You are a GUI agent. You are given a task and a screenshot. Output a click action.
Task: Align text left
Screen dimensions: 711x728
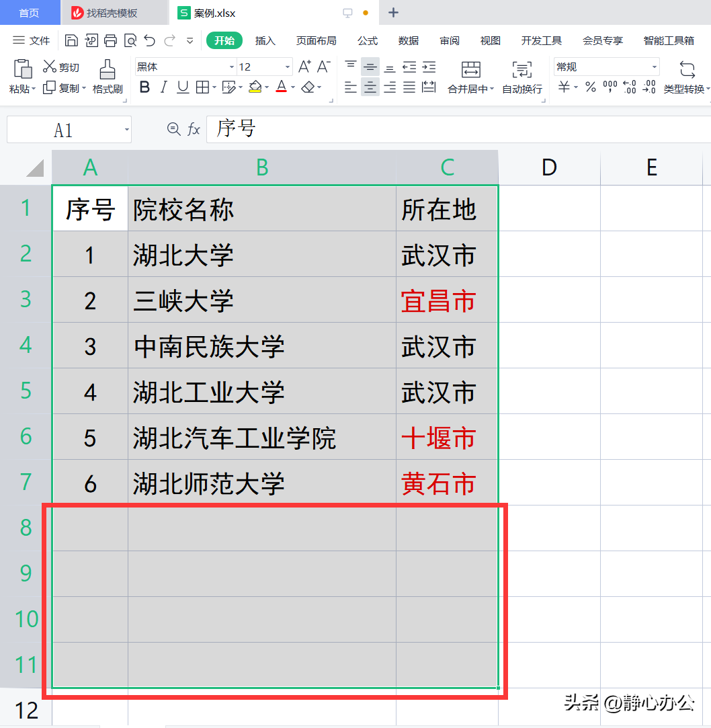coord(351,87)
